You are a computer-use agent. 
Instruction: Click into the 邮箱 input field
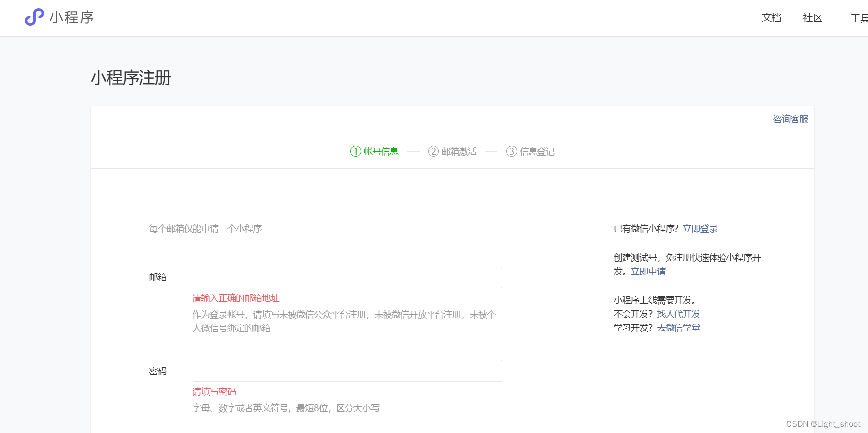coord(347,277)
